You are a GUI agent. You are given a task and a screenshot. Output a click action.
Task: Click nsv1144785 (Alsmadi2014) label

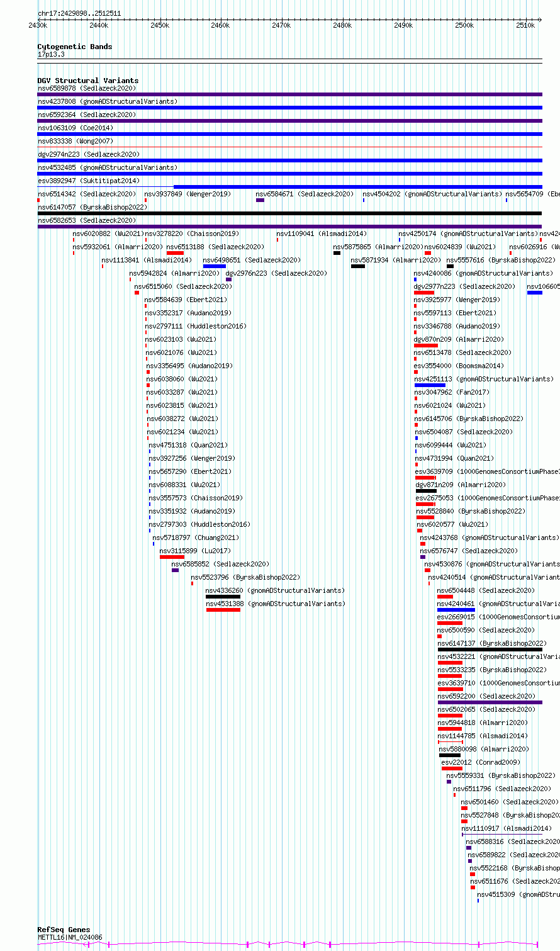[x=483, y=736]
